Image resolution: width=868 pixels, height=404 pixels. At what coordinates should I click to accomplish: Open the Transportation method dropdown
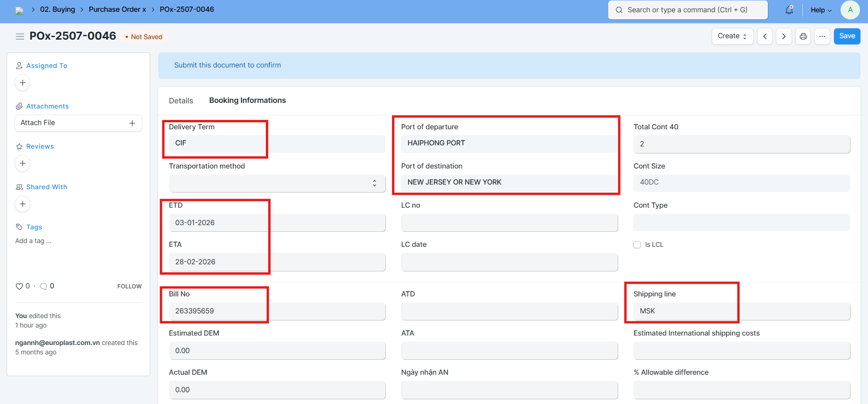[x=277, y=183]
